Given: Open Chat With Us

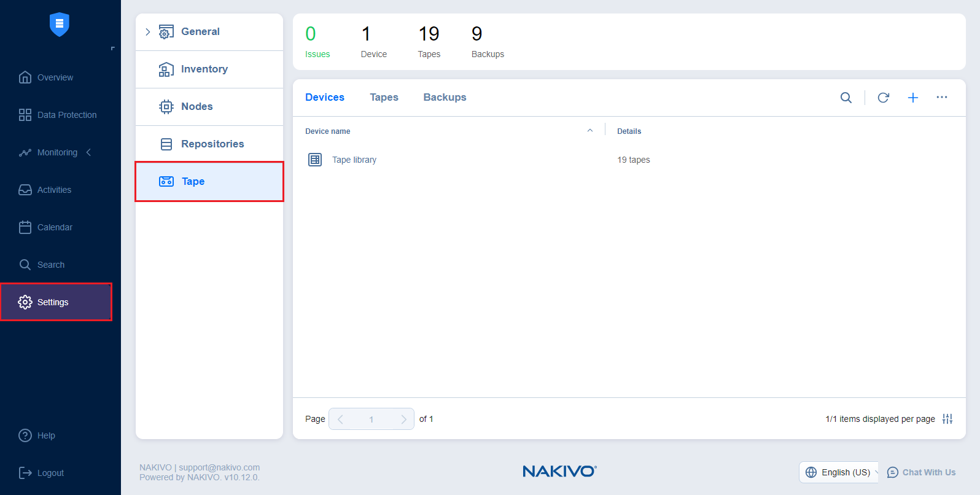Looking at the screenshot, I should coord(922,472).
